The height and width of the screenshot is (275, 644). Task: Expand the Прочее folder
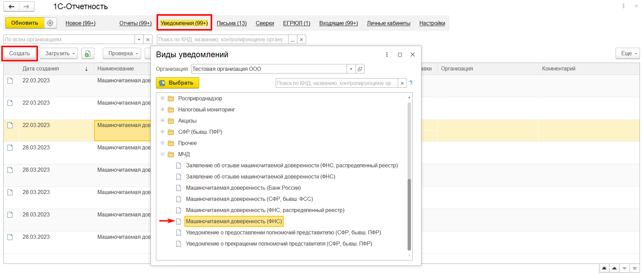point(162,143)
